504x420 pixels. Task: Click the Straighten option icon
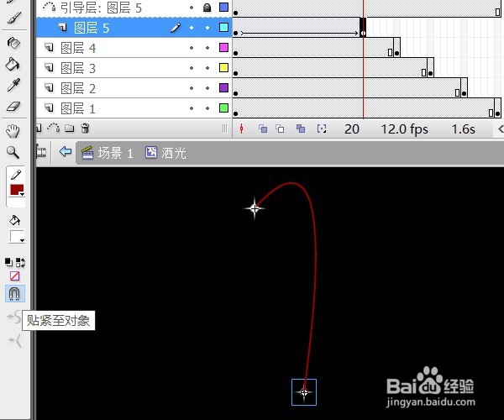pos(15,340)
